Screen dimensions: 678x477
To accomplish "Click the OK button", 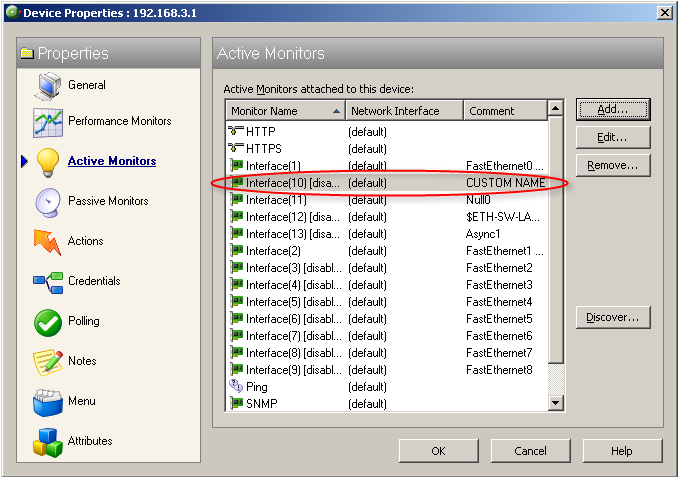I will [438, 451].
